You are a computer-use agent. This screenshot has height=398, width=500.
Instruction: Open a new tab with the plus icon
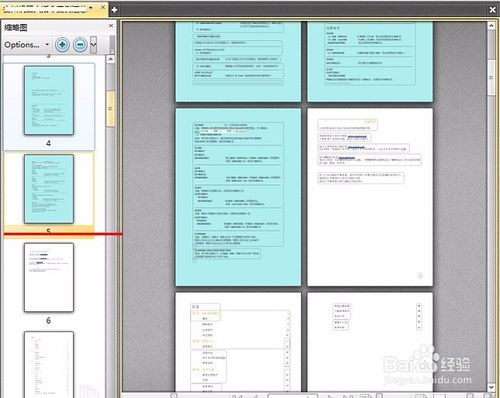pyautogui.click(x=114, y=10)
